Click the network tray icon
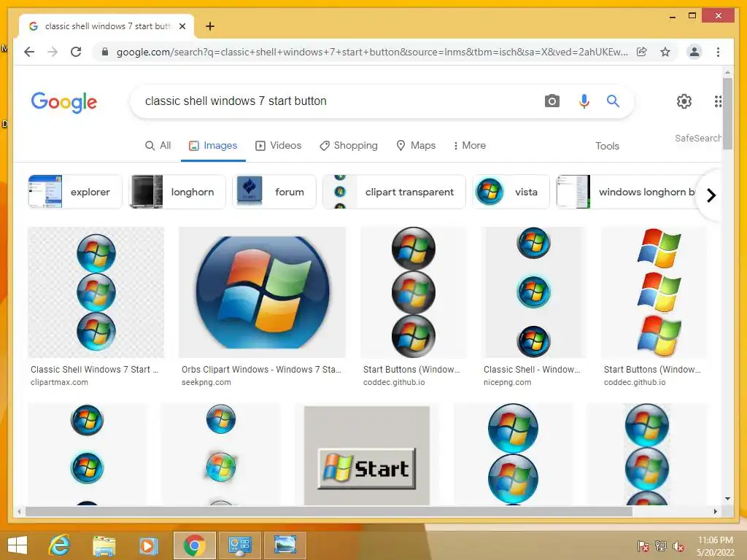 [x=661, y=545]
